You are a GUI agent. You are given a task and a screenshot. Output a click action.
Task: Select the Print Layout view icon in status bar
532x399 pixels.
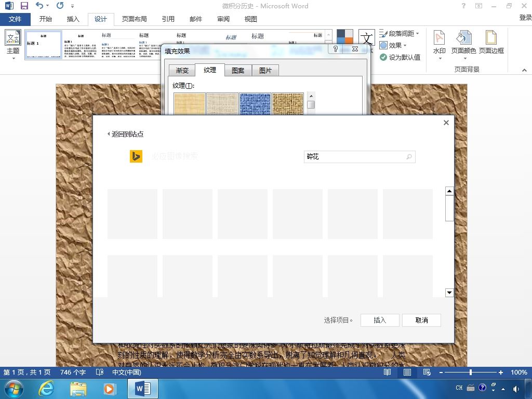pyautogui.click(x=407, y=372)
